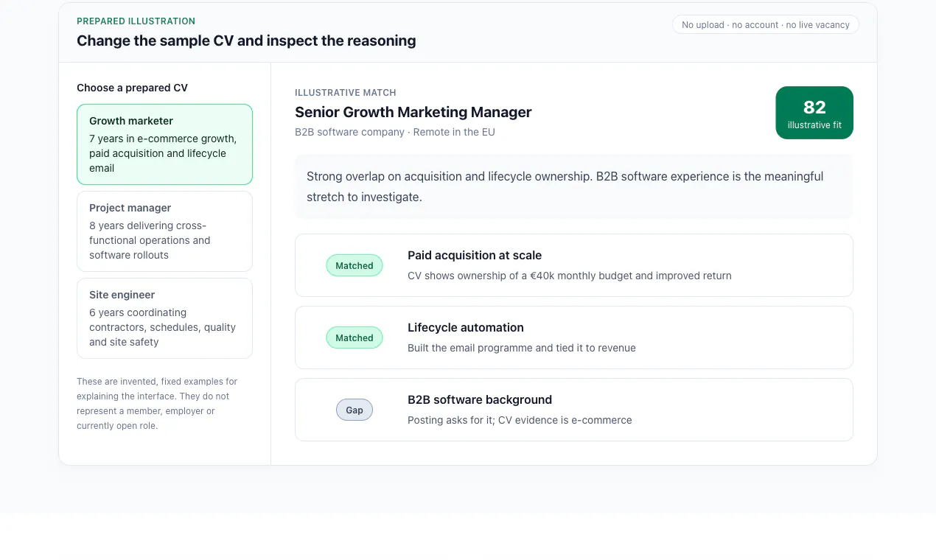Click 'B2B software company · Remote in the EU'
Viewport: 936px width, 560px height.
[395, 132]
